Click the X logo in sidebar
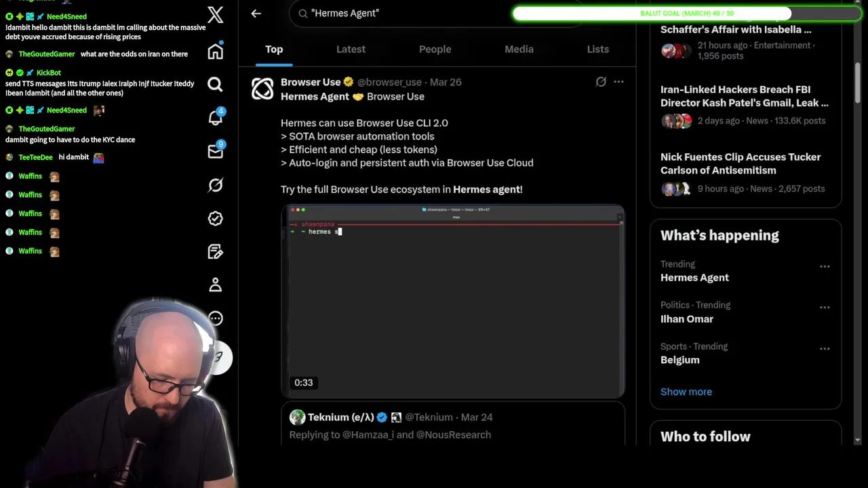Screen dimensions: 868x488 pos(216,14)
